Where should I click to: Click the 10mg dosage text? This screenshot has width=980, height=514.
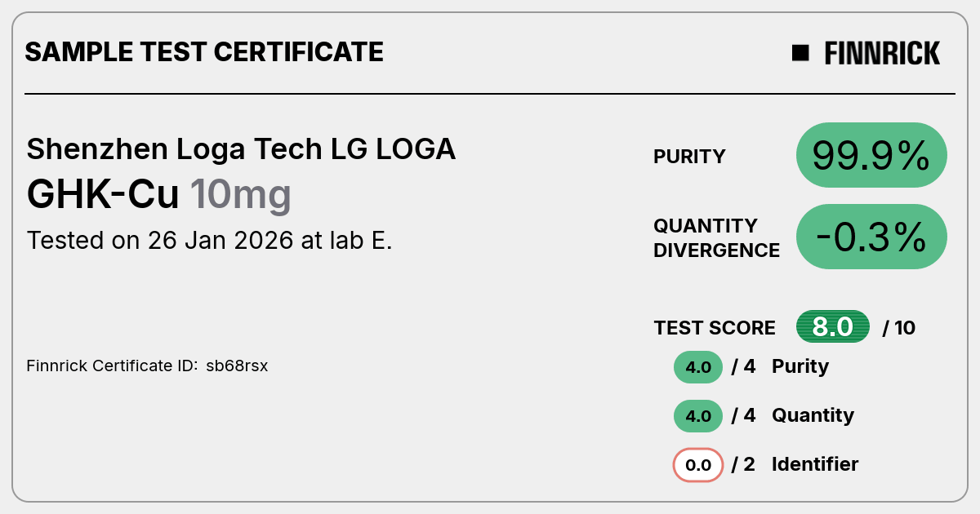[x=240, y=196]
